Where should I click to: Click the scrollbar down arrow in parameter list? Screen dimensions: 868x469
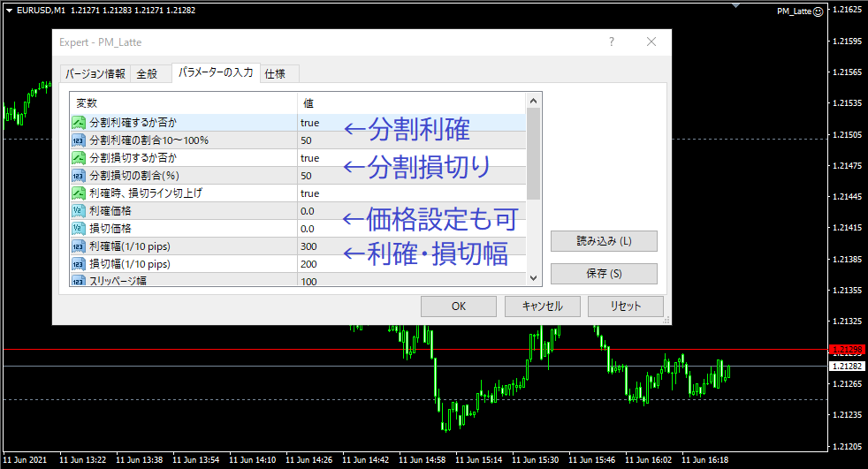coord(534,278)
